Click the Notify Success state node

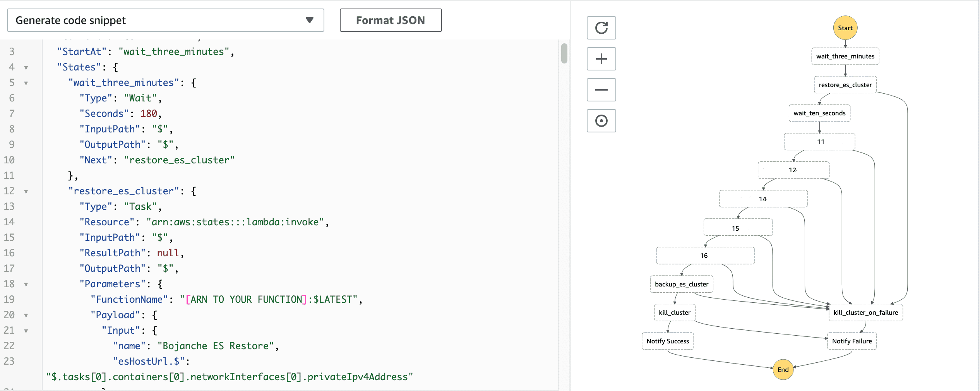tap(667, 341)
